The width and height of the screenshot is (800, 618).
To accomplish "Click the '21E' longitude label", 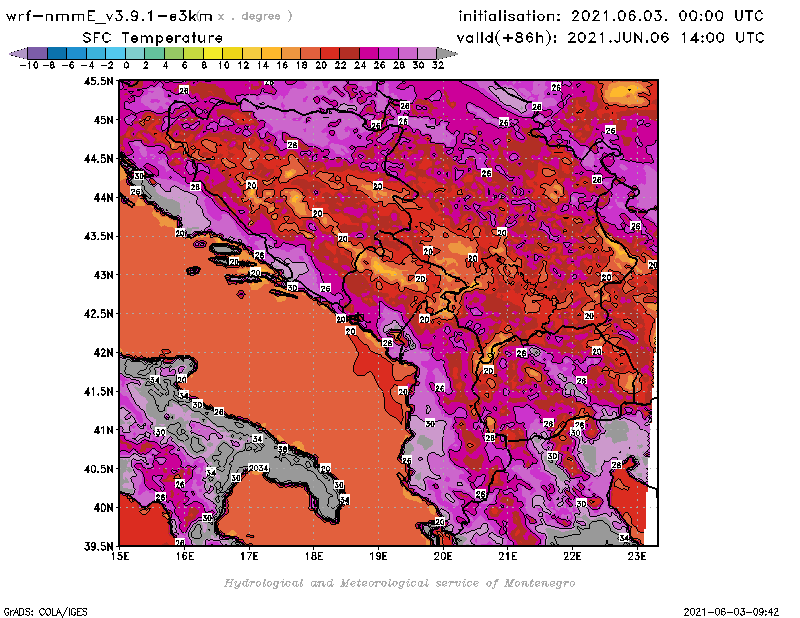I will [x=508, y=556].
